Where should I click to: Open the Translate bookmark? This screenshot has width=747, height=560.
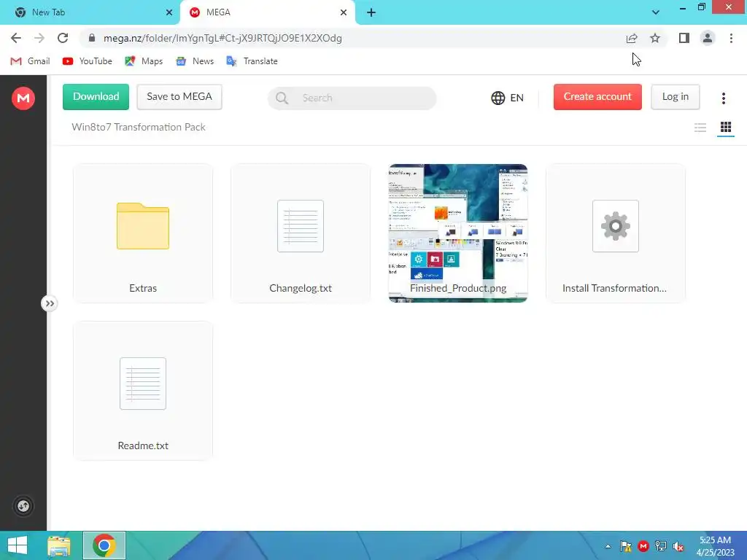point(252,61)
